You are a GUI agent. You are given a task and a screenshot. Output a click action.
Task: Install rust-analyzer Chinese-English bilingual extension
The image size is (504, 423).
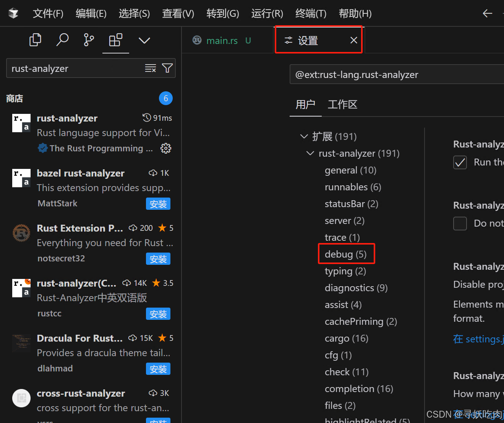pos(158,314)
